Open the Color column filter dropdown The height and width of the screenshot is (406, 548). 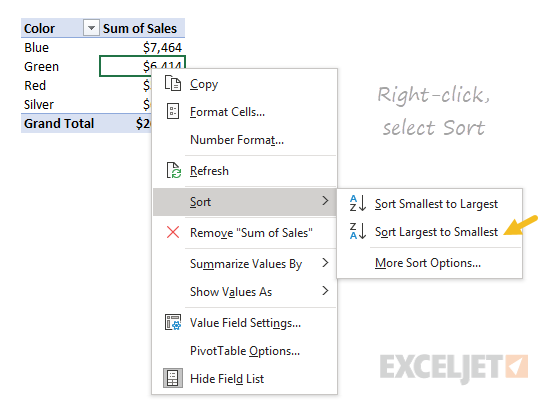click(x=91, y=28)
